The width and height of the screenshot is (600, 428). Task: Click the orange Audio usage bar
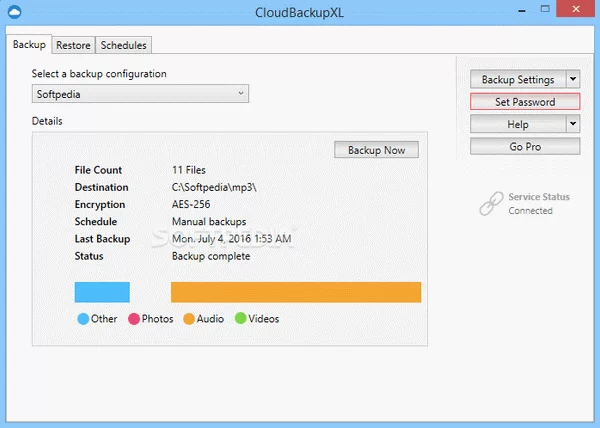click(295, 291)
